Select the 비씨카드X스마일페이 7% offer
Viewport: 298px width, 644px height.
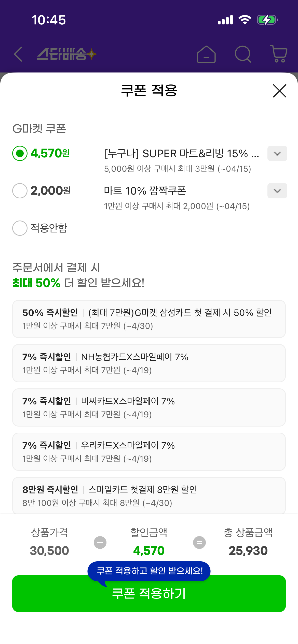tap(149, 407)
